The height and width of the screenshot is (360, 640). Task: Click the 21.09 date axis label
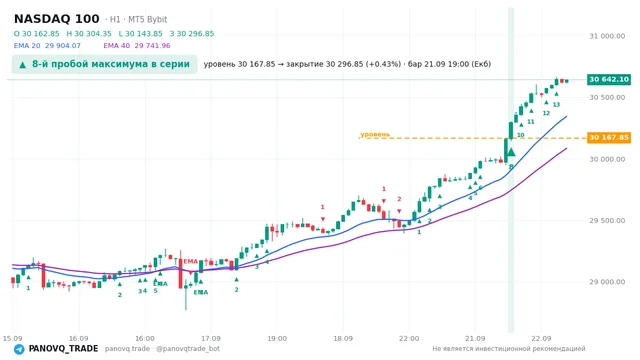click(475, 338)
